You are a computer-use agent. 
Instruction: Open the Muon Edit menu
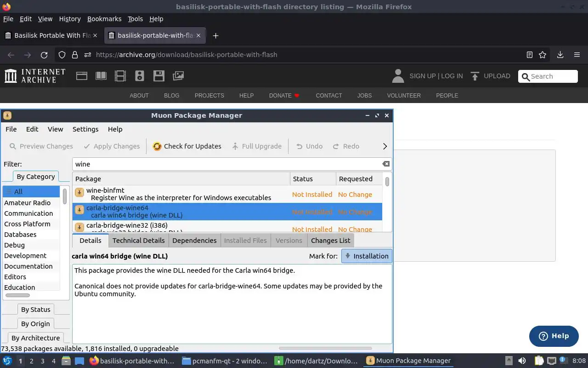[x=32, y=129]
